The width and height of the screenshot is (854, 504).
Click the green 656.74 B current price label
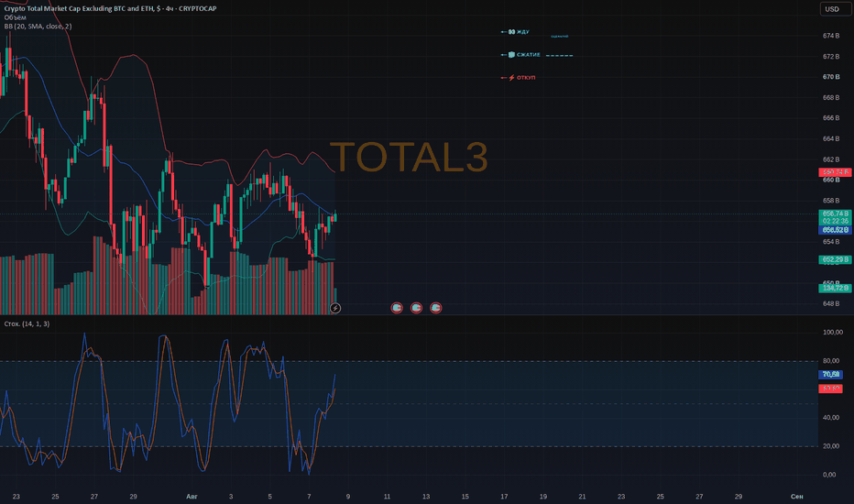(x=835, y=214)
